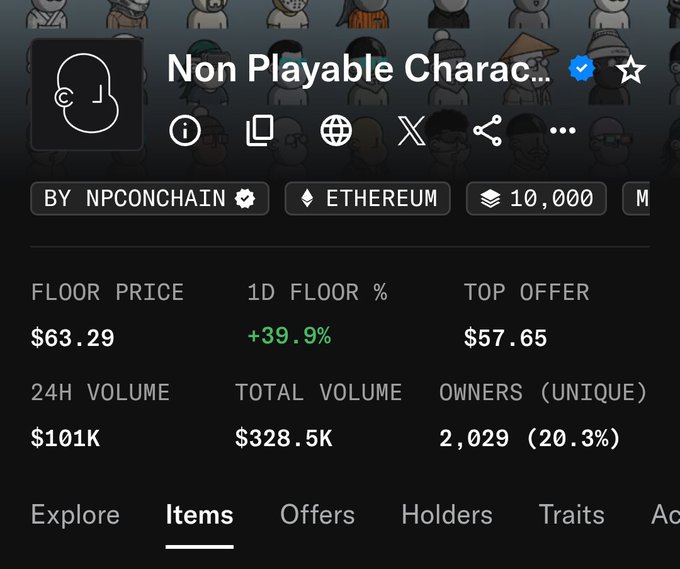Click the 10,000 items count chip
This screenshot has width=680, height=569.
536,199
